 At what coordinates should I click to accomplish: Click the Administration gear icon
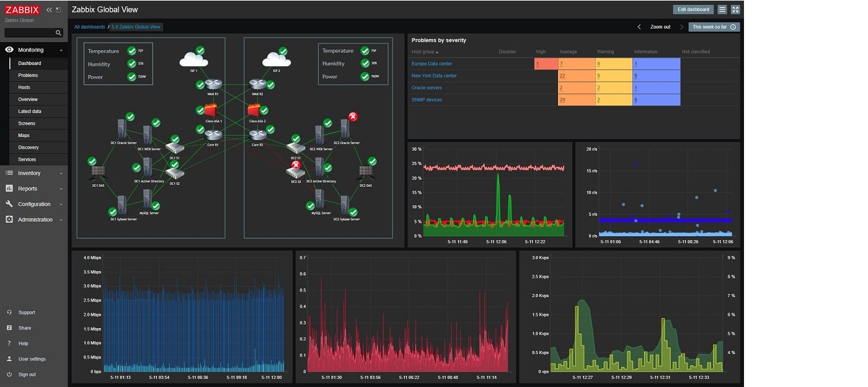click(9, 220)
